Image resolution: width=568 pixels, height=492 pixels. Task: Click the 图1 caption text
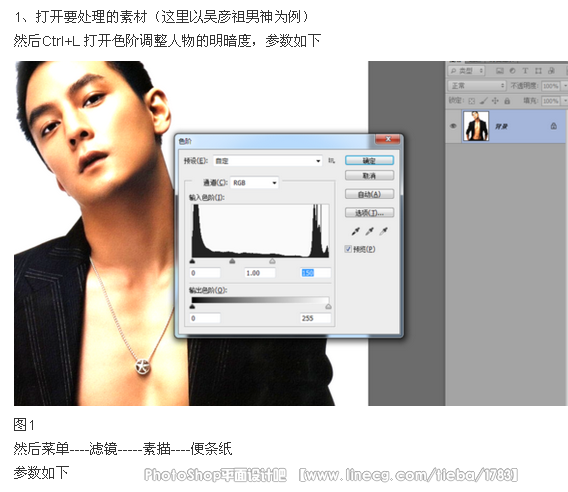tap(24, 425)
